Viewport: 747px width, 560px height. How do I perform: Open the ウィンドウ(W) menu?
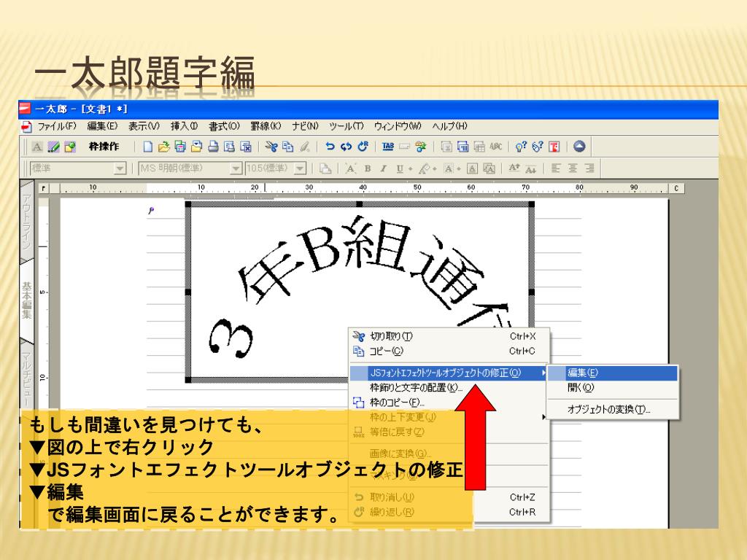point(398,126)
